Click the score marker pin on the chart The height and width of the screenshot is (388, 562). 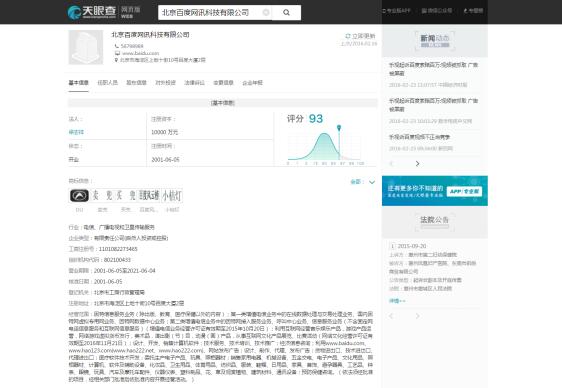coord(339,128)
